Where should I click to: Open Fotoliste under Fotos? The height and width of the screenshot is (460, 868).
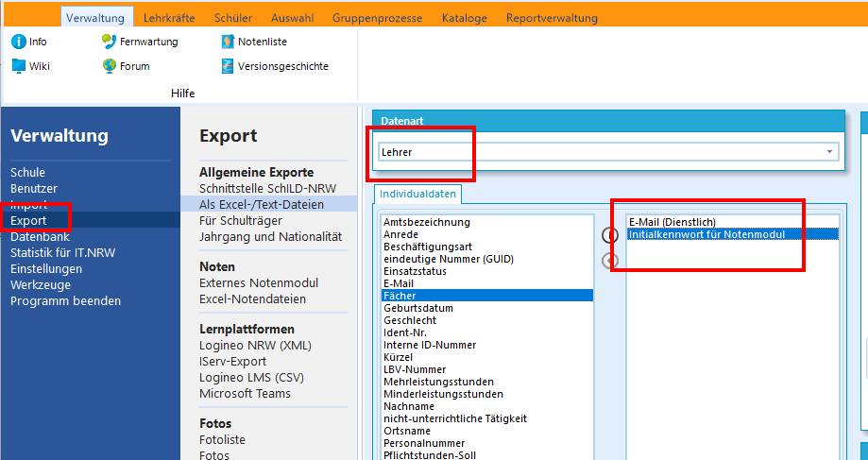pos(222,440)
